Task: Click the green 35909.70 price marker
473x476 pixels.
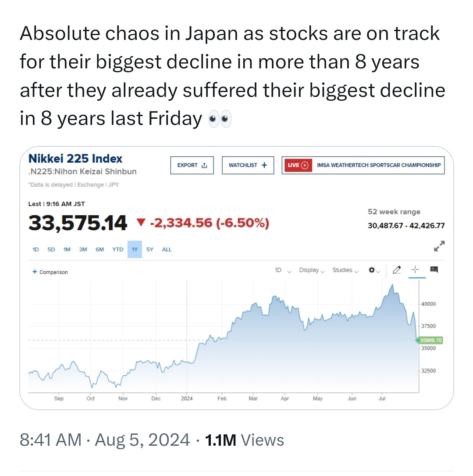Action: point(430,340)
